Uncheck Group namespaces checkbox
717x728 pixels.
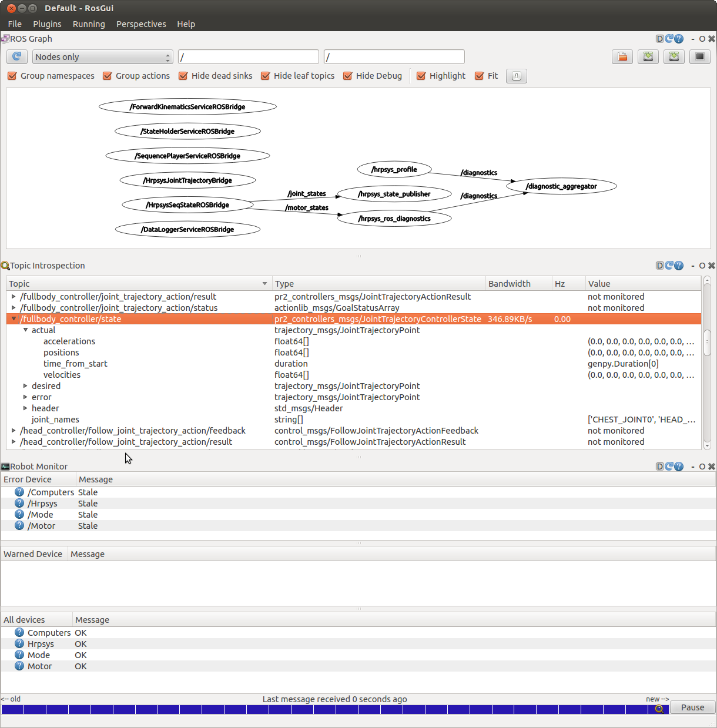tap(12, 76)
